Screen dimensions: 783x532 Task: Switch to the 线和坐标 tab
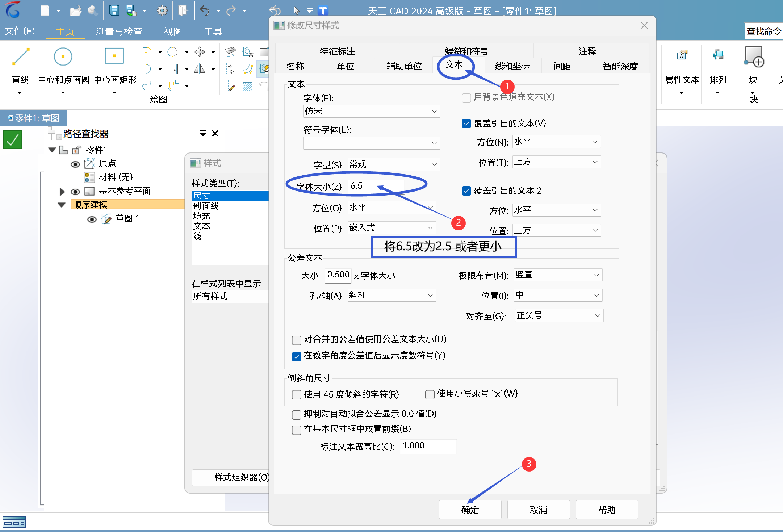click(512, 66)
